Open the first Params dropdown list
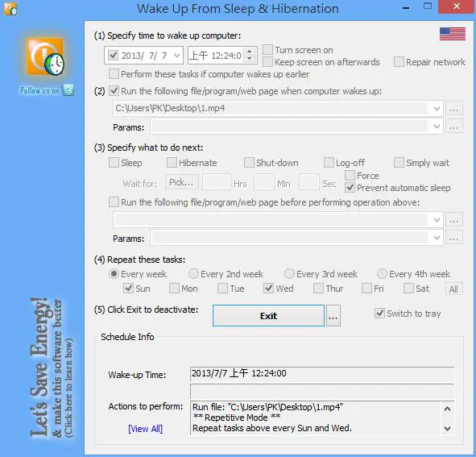The width and height of the screenshot is (476, 457). [x=437, y=127]
